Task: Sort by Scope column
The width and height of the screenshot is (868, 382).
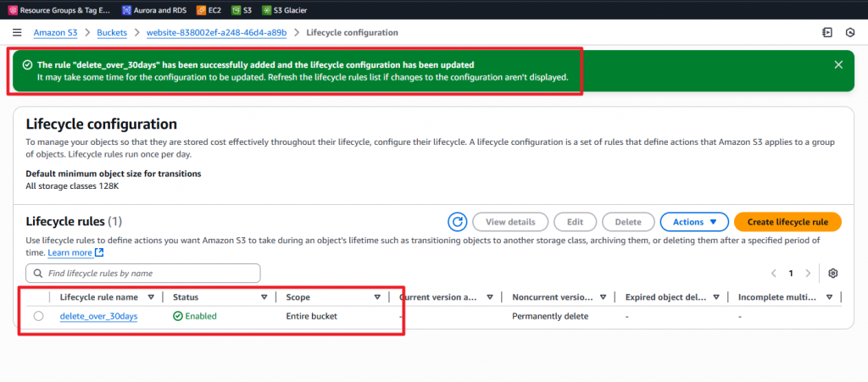Action: (377, 297)
